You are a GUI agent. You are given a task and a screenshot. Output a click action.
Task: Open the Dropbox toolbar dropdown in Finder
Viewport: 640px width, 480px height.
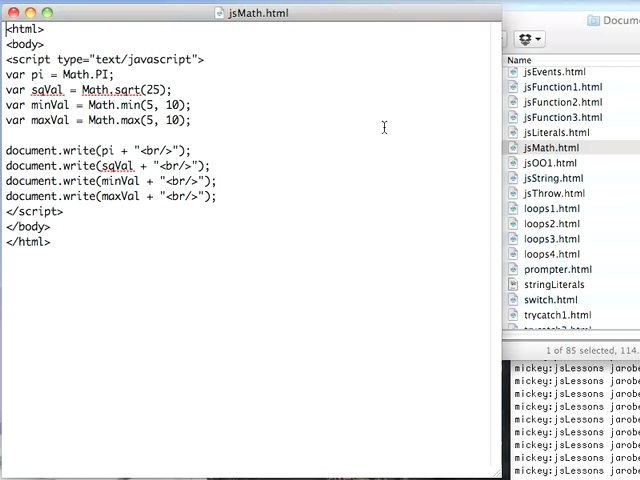click(x=529, y=39)
